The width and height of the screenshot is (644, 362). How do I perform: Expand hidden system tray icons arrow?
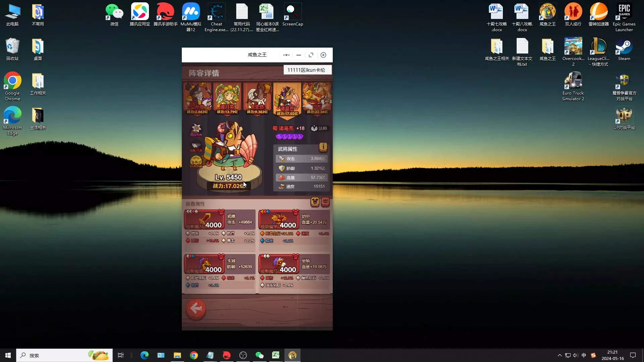tap(559, 355)
